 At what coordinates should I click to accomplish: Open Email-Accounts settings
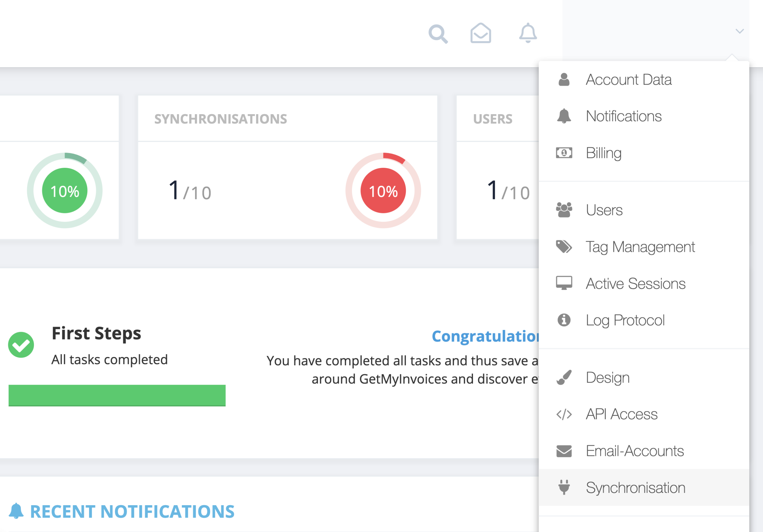[x=644, y=451]
